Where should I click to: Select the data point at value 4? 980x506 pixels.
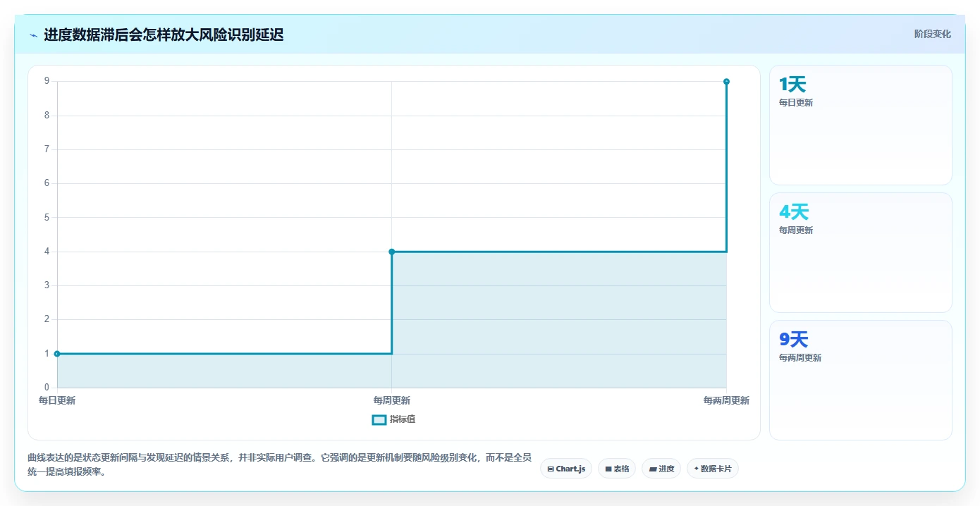pos(392,252)
